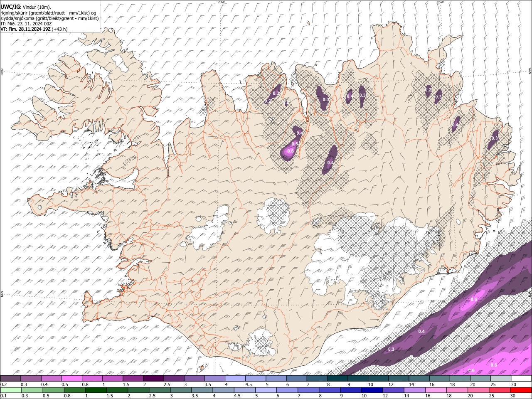532x399 pixels.
Task: Pick the upper legend swatch starting at 3.5
Action: coord(214,379)
